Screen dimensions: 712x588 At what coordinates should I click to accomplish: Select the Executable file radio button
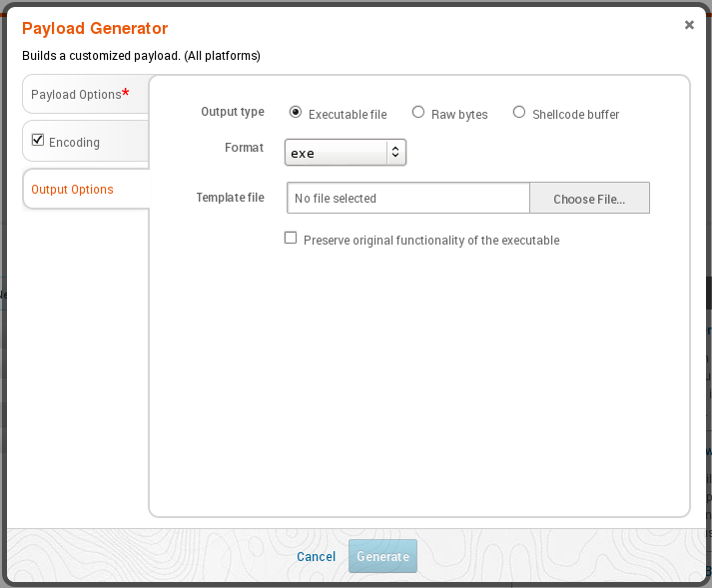296,113
